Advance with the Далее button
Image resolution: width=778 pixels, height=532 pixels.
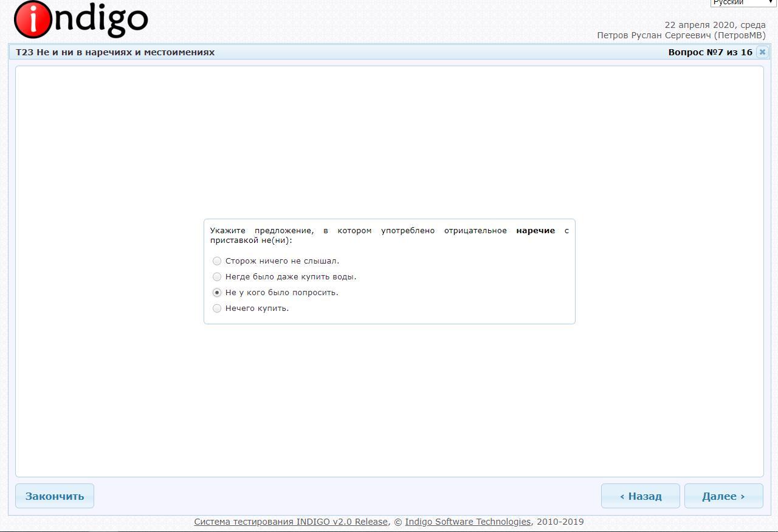(x=723, y=496)
